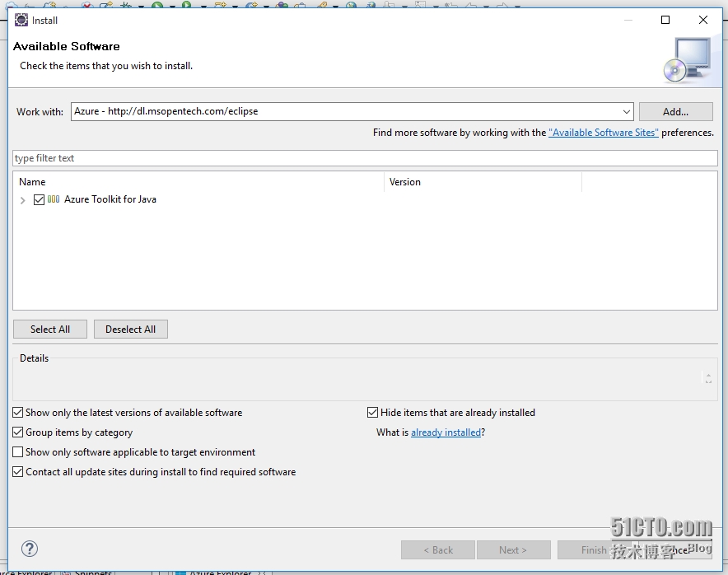The image size is (728, 575).
Task: Click the Version column header
Action: tap(483, 182)
